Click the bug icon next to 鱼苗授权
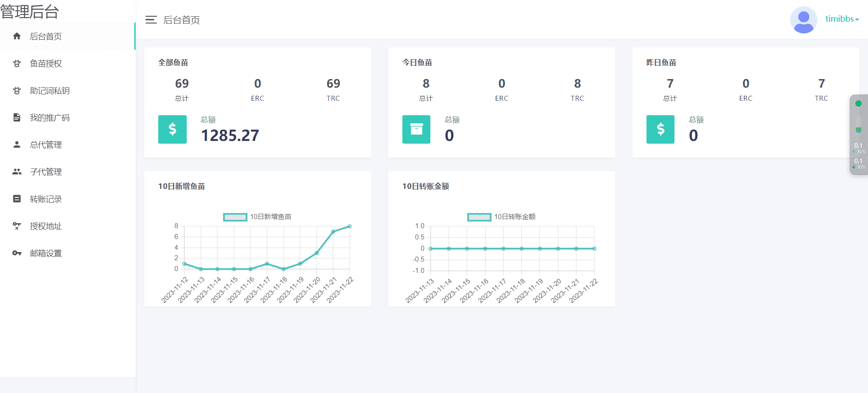 click(17, 64)
